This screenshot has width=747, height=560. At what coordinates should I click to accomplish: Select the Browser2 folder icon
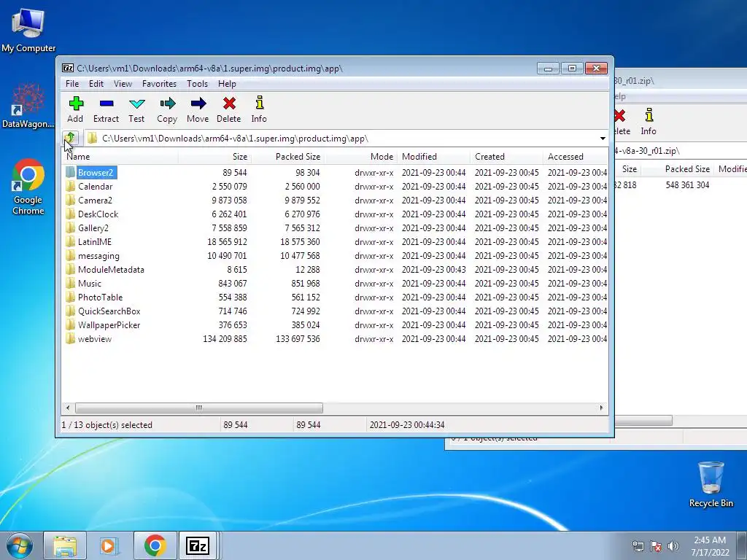tap(71, 172)
